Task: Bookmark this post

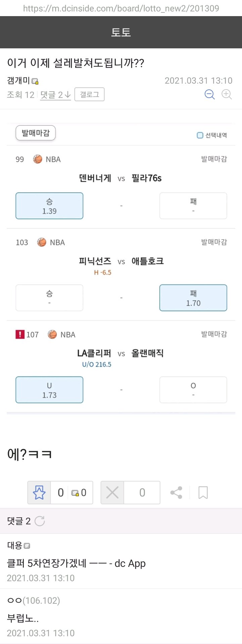Action: click(x=203, y=493)
